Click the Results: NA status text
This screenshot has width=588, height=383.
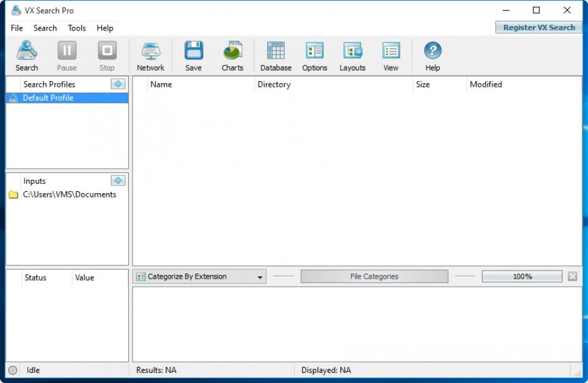click(156, 371)
